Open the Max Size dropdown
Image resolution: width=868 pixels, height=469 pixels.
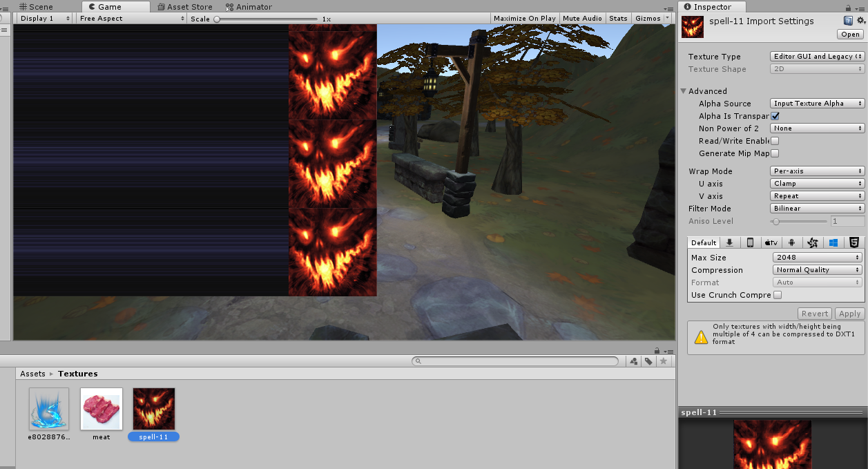click(x=818, y=258)
